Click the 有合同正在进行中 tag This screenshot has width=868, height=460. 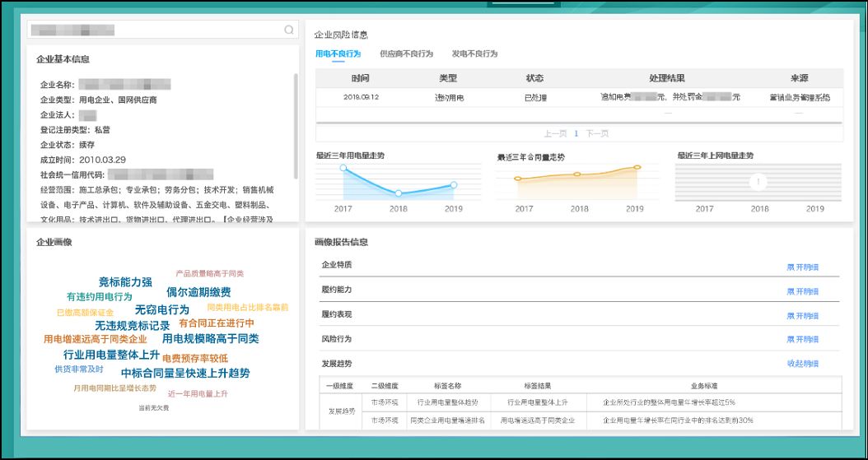pos(217,323)
